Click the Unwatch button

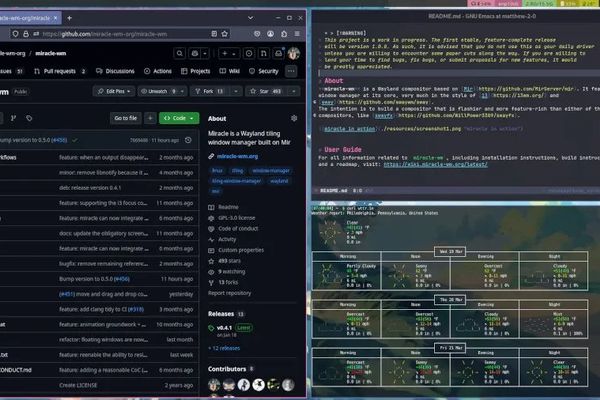(158, 91)
